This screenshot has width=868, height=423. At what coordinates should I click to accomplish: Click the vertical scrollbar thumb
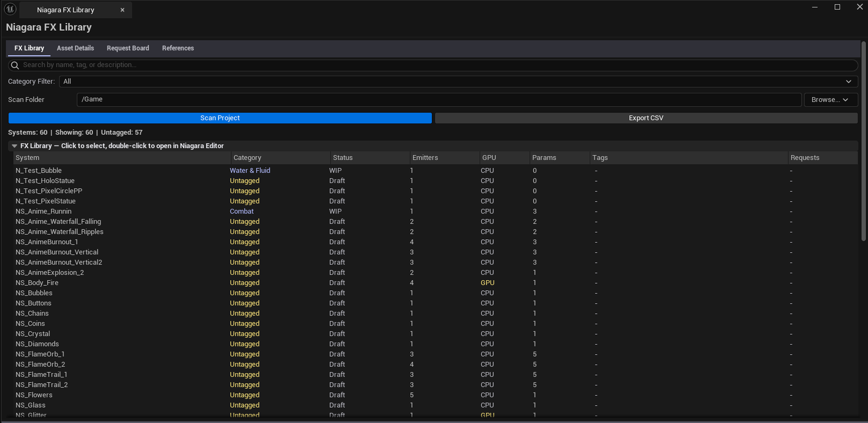(864, 141)
